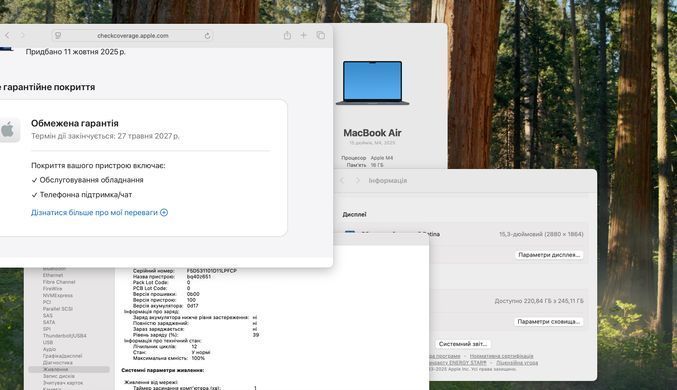Click 15,3-дюймовий (2880 × 1864) display text

[541, 234]
